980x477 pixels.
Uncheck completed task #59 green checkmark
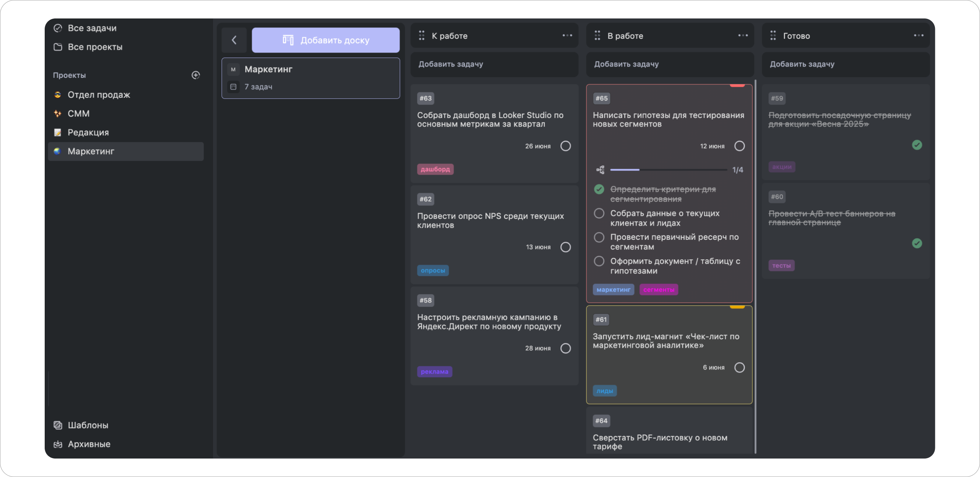917,145
